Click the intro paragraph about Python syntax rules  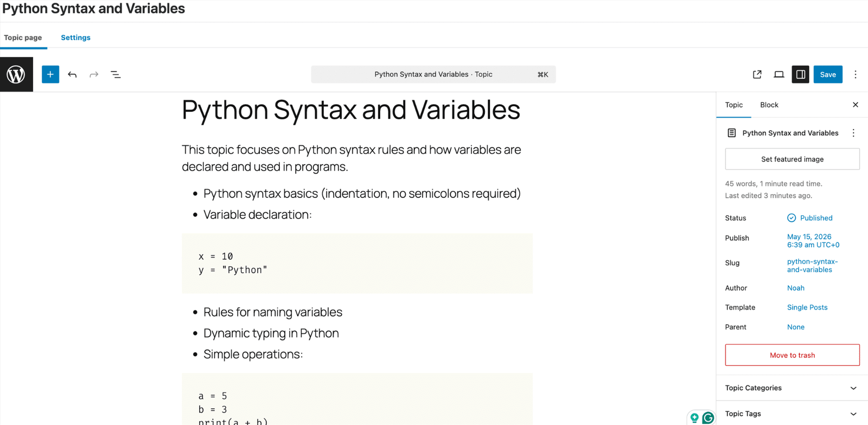(352, 158)
